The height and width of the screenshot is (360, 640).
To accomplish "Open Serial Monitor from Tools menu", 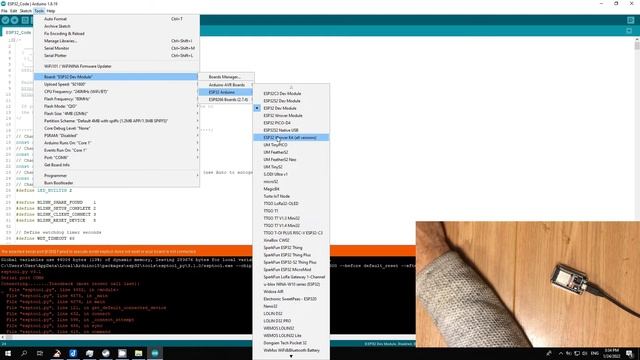I will pos(116,48).
